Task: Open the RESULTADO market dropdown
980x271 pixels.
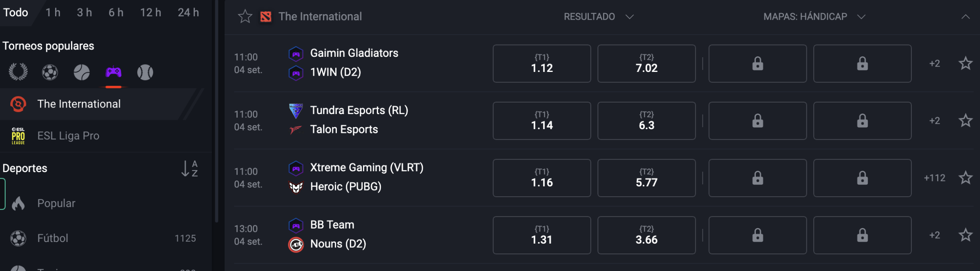Action: (x=598, y=17)
